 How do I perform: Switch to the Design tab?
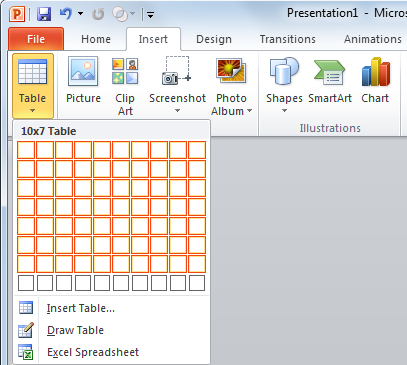click(x=214, y=39)
